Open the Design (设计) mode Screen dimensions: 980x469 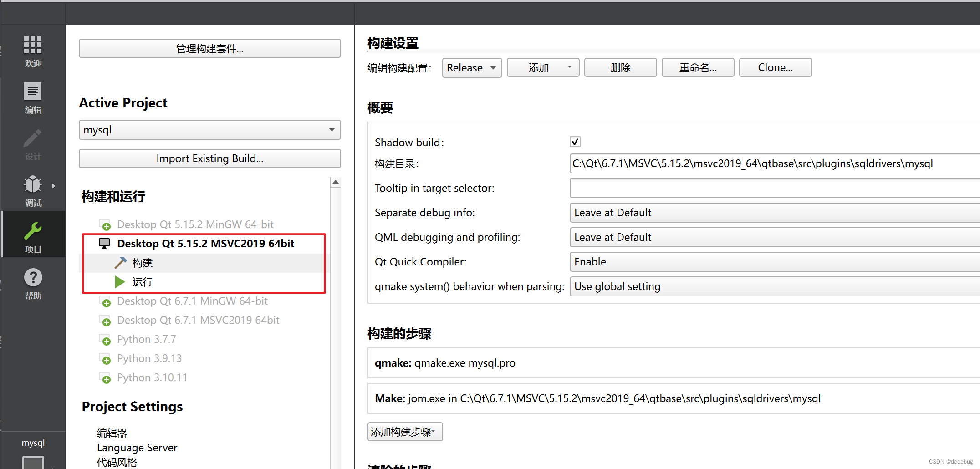click(x=33, y=144)
